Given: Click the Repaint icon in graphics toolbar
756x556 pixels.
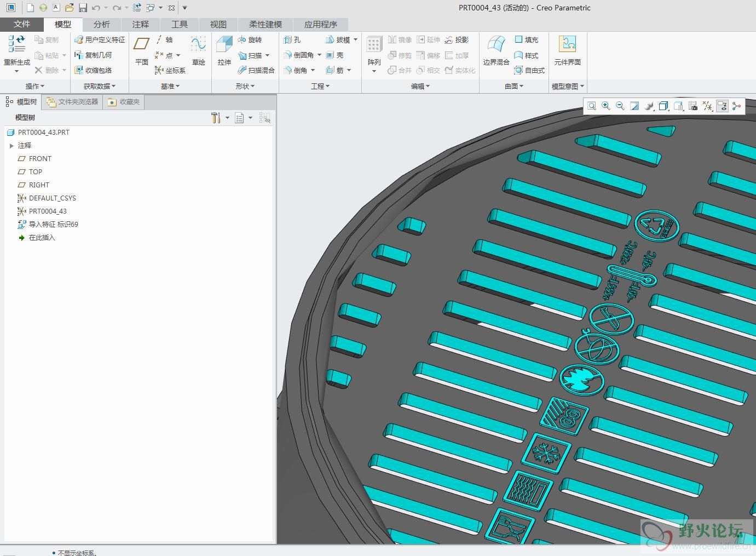Looking at the screenshot, I should [634, 106].
